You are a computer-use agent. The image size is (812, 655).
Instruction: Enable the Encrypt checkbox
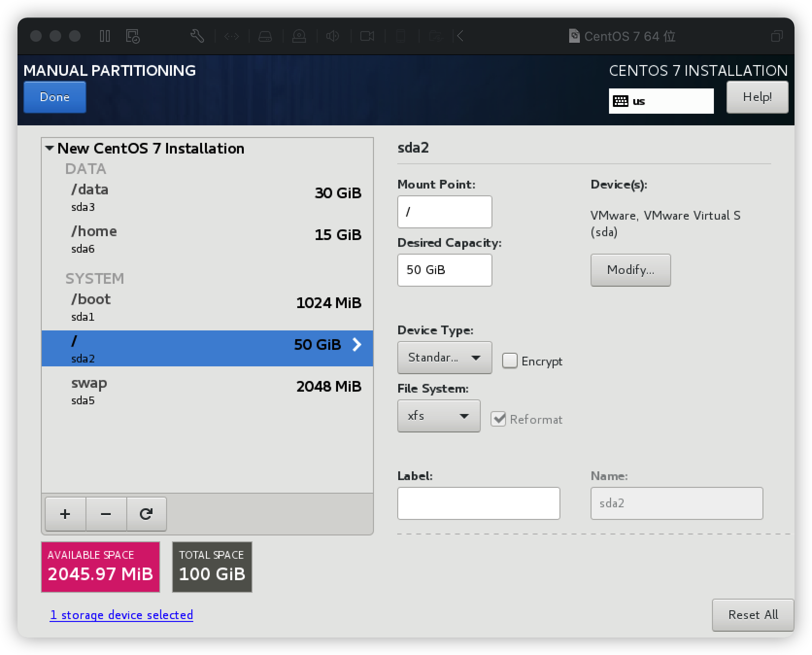pos(509,361)
